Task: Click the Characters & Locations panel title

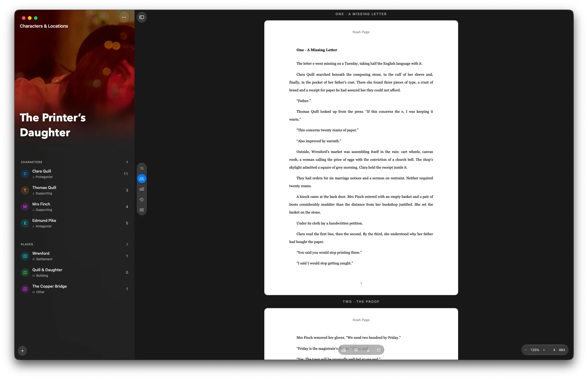Action: [x=44, y=26]
